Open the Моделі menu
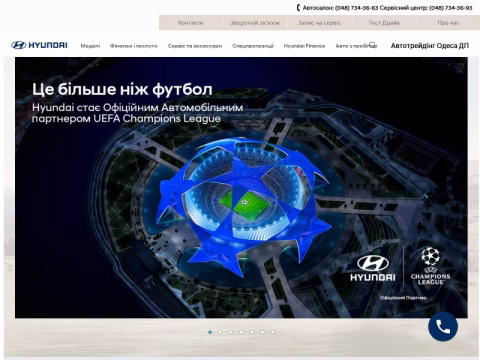 point(90,46)
